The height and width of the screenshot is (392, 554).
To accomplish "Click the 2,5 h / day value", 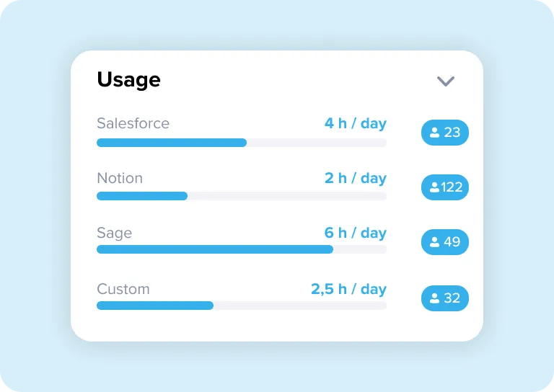I will coord(348,290).
